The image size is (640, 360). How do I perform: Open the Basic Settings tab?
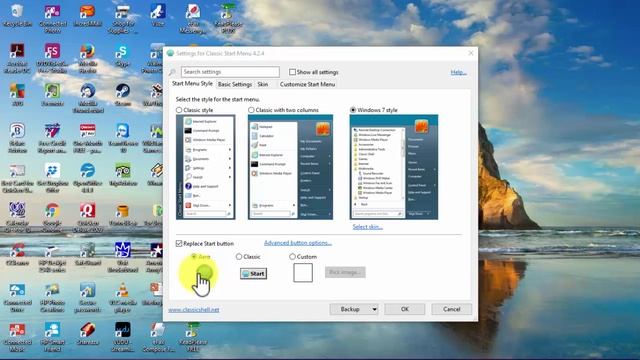pyautogui.click(x=235, y=84)
